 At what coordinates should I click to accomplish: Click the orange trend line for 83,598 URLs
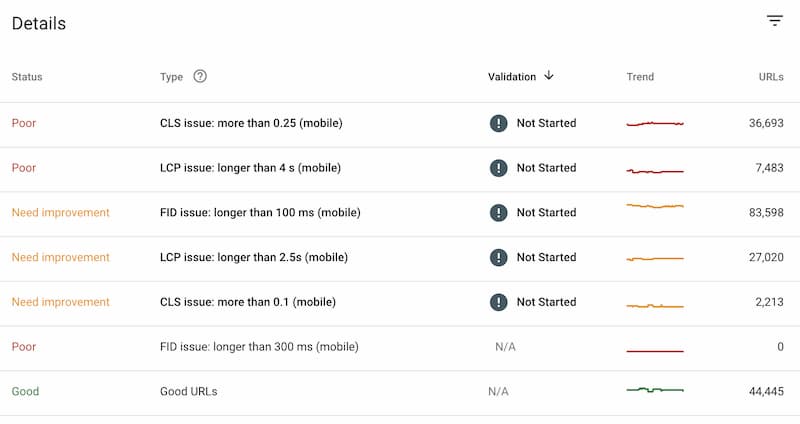(655, 206)
